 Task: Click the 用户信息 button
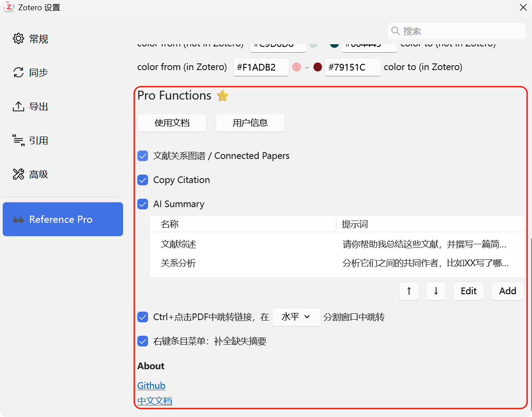250,123
